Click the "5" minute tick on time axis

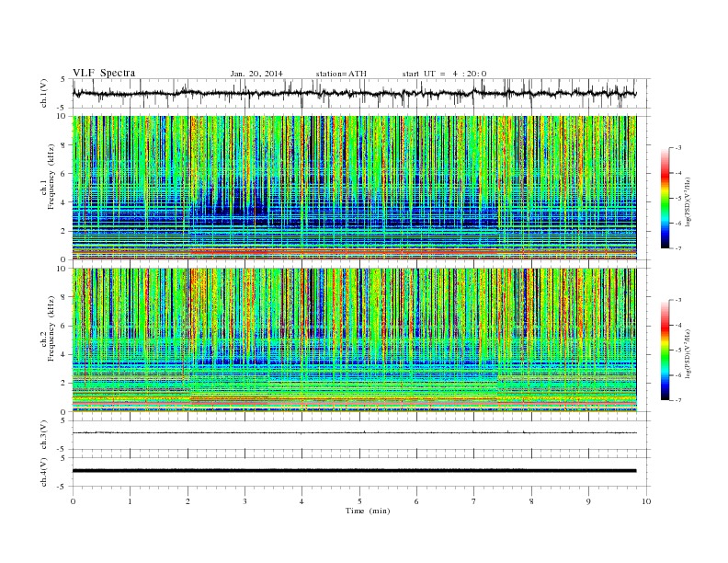coord(359,501)
